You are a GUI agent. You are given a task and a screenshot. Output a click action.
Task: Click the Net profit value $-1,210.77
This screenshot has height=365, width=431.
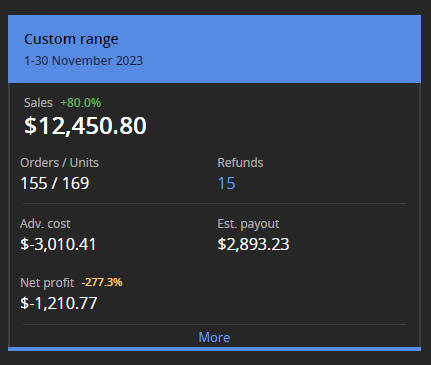point(59,303)
